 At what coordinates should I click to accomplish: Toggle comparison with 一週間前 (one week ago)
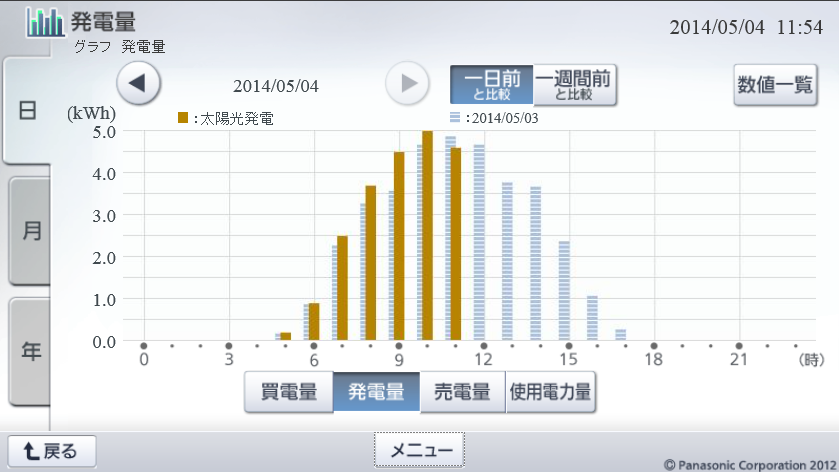click(x=574, y=85)
